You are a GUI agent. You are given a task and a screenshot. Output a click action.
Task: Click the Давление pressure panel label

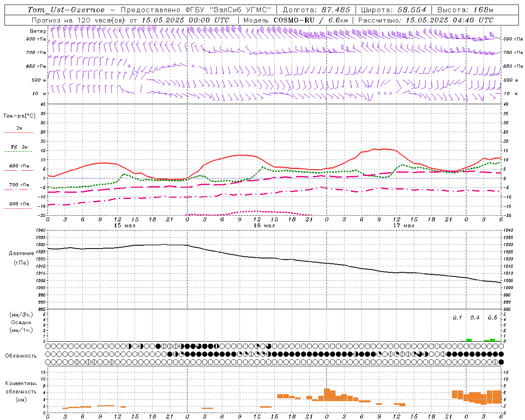point(21,253)
